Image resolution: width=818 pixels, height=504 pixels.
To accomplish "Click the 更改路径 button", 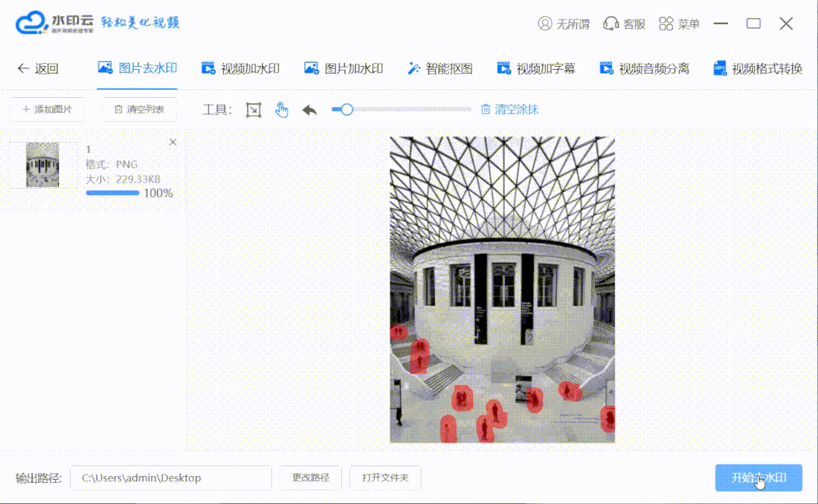I will pos(310,478).
